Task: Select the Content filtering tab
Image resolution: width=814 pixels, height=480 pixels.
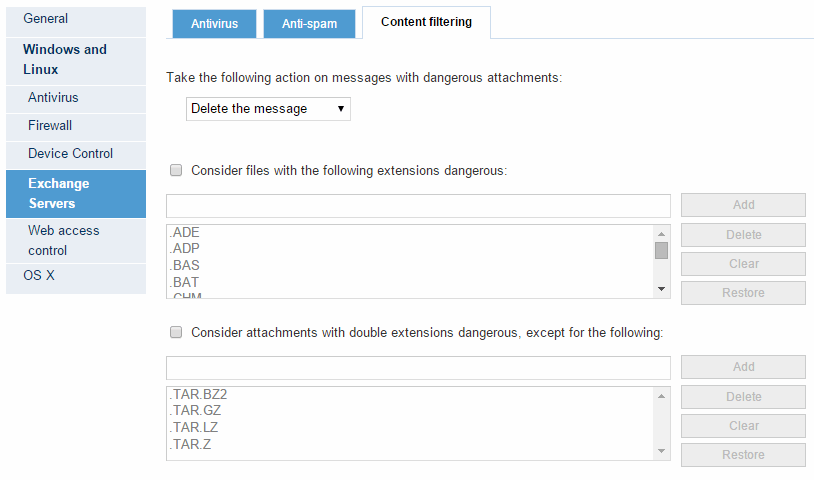Action: [426, 22]
